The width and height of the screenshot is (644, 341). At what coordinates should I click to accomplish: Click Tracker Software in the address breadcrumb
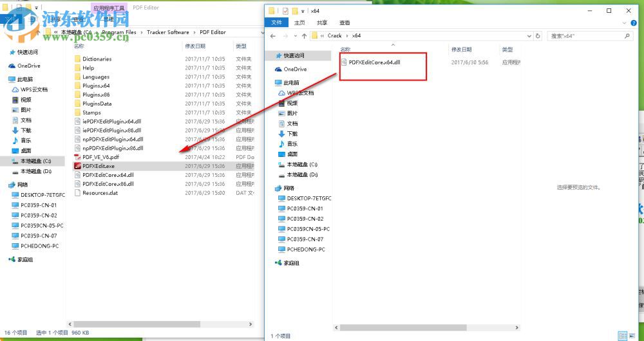click(x=168, y=32)
